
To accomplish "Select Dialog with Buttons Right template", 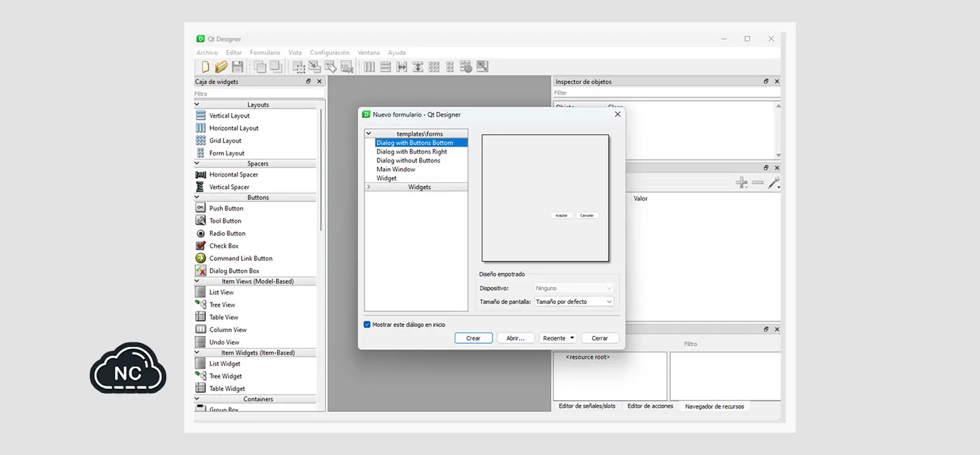I will click(x=412, y=152).
